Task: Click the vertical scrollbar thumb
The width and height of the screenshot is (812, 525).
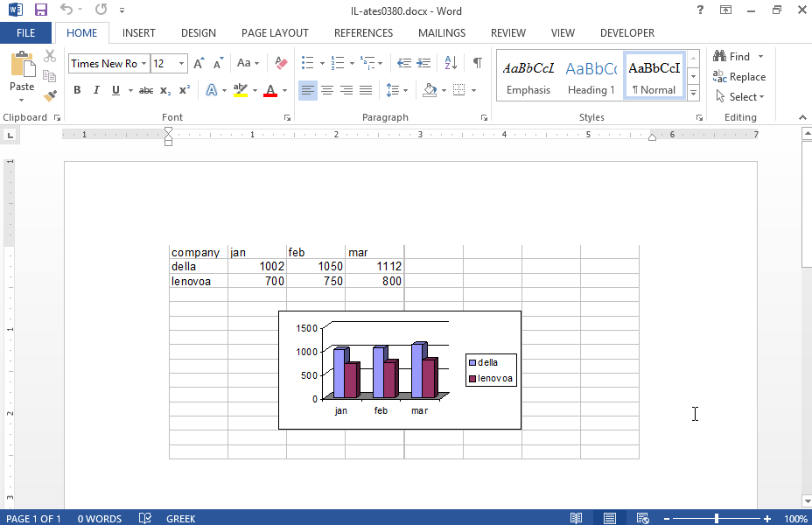Action: [807, 204]
